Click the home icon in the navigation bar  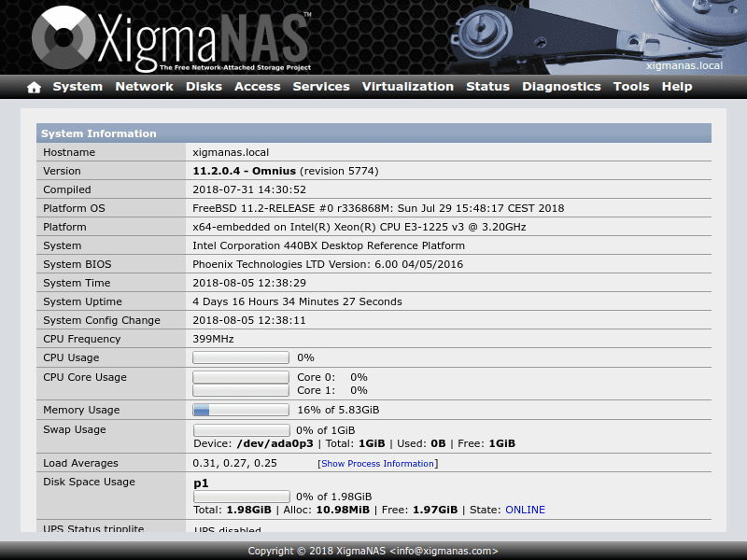tap(33, 86)
